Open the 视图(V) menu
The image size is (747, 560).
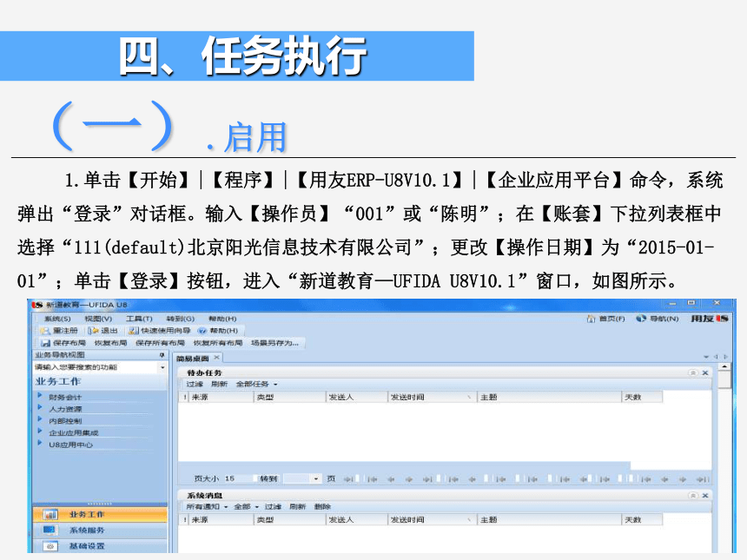pyautogui.click(x=99, y=319)
